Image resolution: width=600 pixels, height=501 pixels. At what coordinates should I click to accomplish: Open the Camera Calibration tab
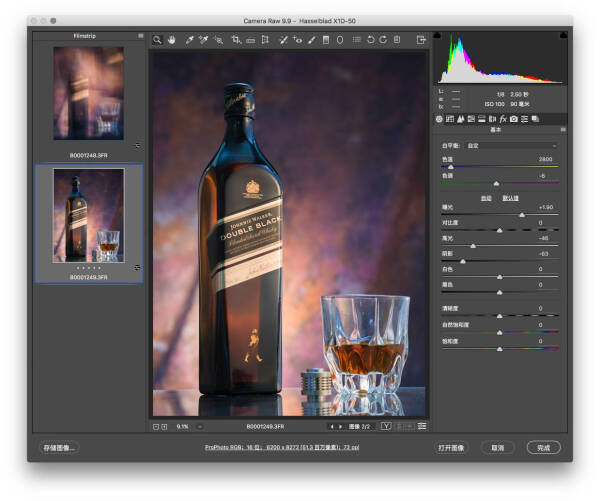point(514,119)
